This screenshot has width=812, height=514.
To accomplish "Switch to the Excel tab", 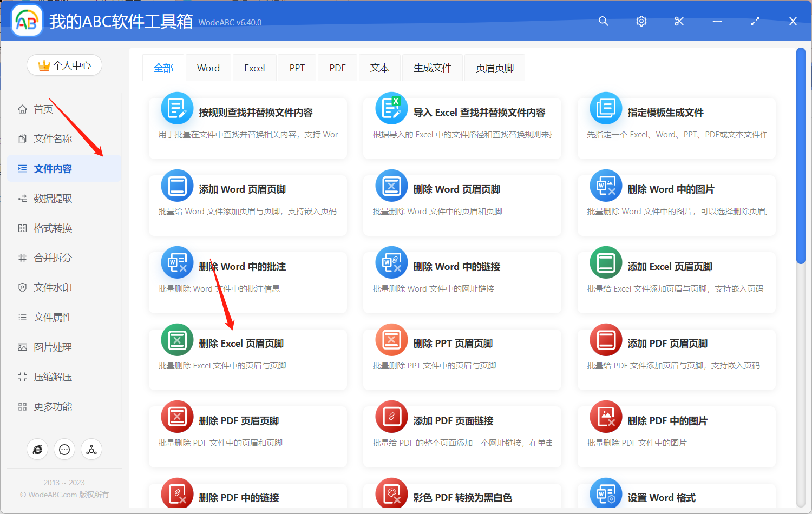I will tap(254, 67).
